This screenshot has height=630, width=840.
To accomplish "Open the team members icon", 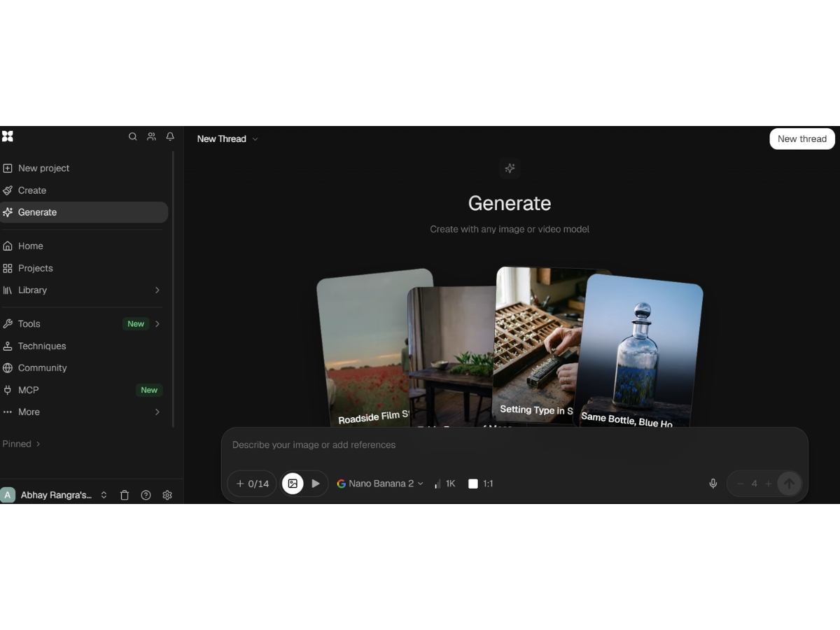I will 151,136.
